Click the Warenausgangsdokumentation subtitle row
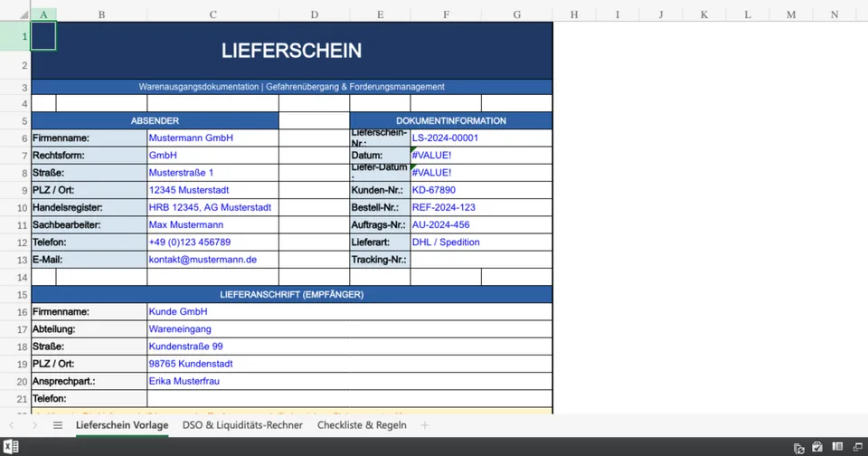Image resolution: width=868 pixels, height=456 pixels. [x=292, y=87]
